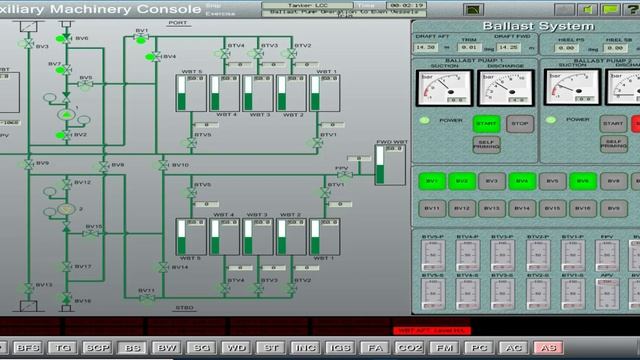640x360 pixels.
Task: Toggle the BV13 push button in control panel
Action: 492,208
